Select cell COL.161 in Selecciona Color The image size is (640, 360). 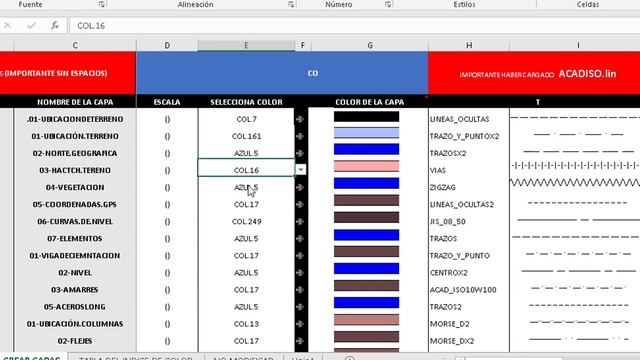(x=246, y=136)
